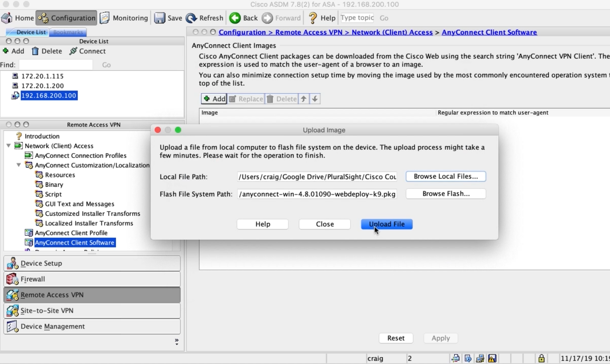610x364 pixels.
Task: Click the Reset button
Action: [x=396, y=338]
